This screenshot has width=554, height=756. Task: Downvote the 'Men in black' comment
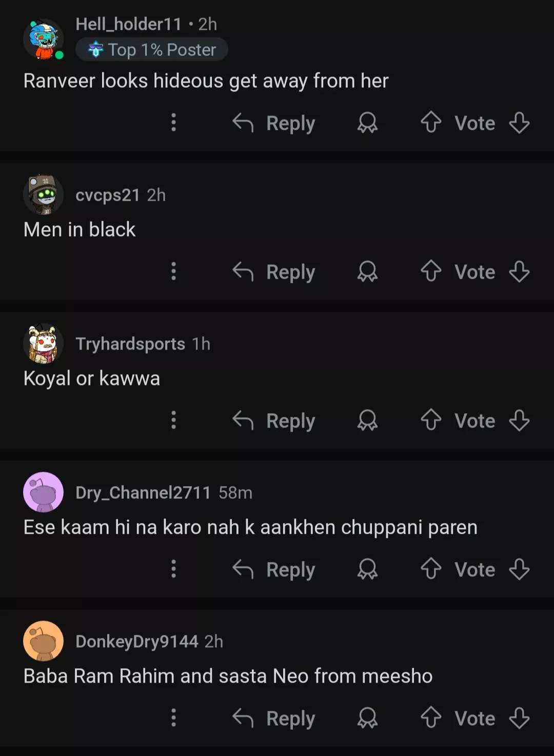tap(519, 272)
